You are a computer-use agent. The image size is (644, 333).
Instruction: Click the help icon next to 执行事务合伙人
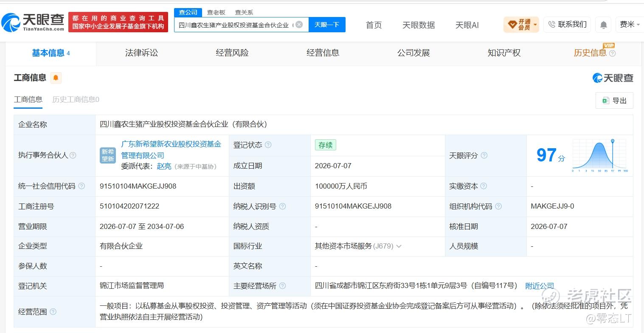[x=73, y=155]
